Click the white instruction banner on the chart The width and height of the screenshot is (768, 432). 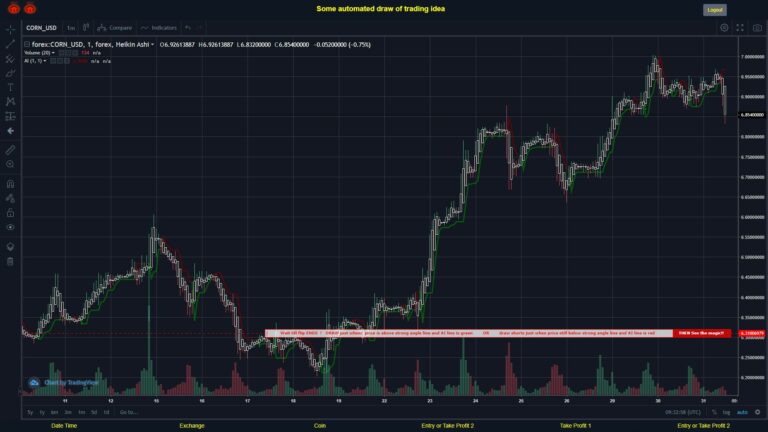tap(469, 333)
